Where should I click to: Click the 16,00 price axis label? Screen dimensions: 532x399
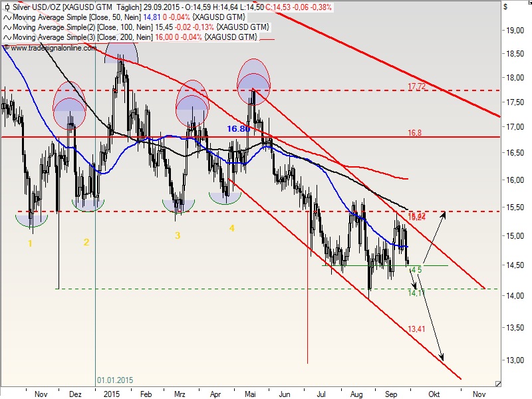(x=515, y=180)
